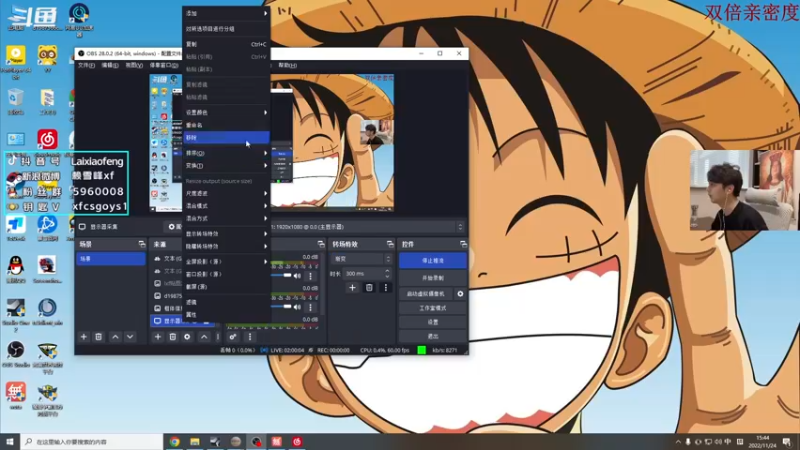The width and height of the screenshot is (800, 450).
Task: Expand the 混合模式 submenu
Action: click(227, 206)
